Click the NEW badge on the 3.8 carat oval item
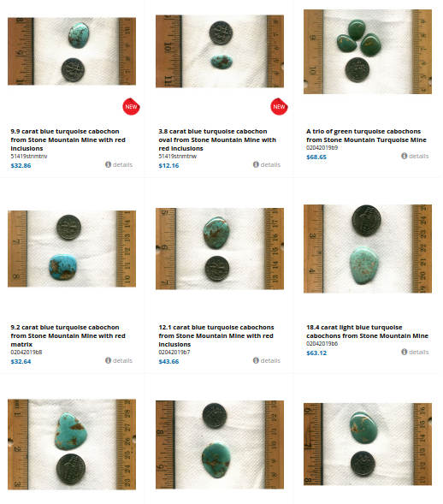Image resolution: width=443 pixels, height=504 pixels. click(x=279, y=106)
